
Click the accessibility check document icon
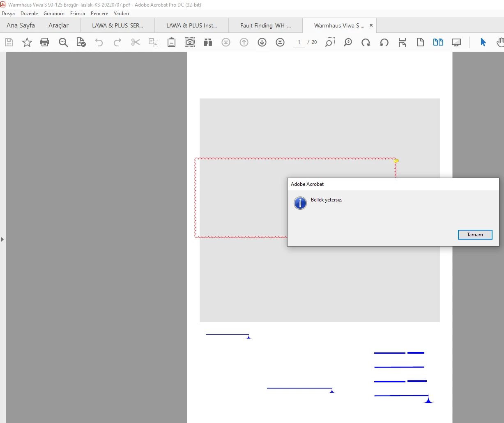81,42
